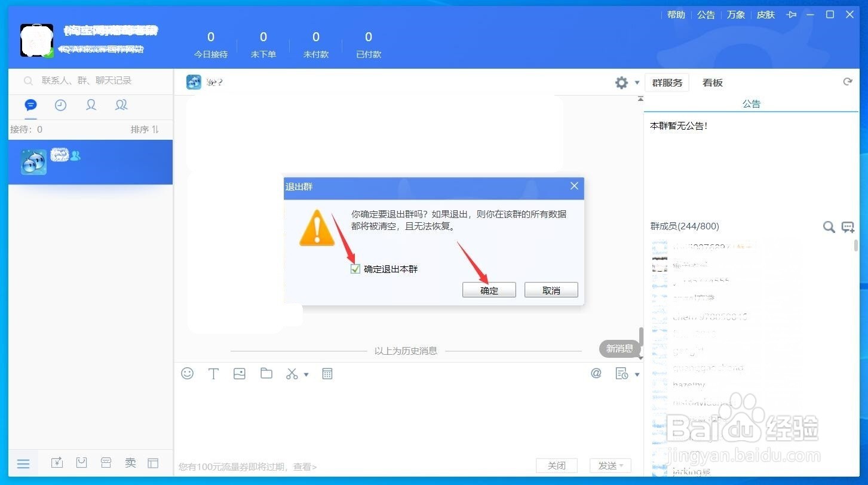Click the 关闭 button below chat input
The image size is (868, 485).
[557, 465]
